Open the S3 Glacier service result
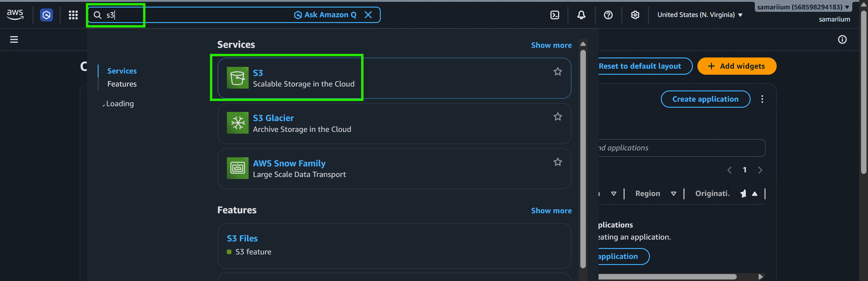 394,123
